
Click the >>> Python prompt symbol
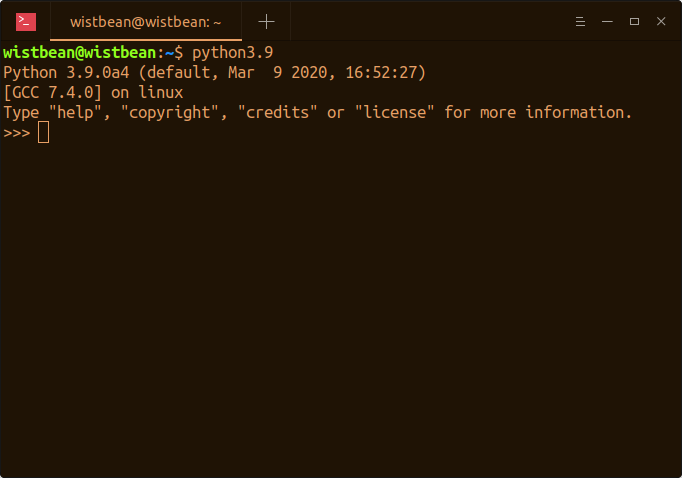click(x=17, y=133)
